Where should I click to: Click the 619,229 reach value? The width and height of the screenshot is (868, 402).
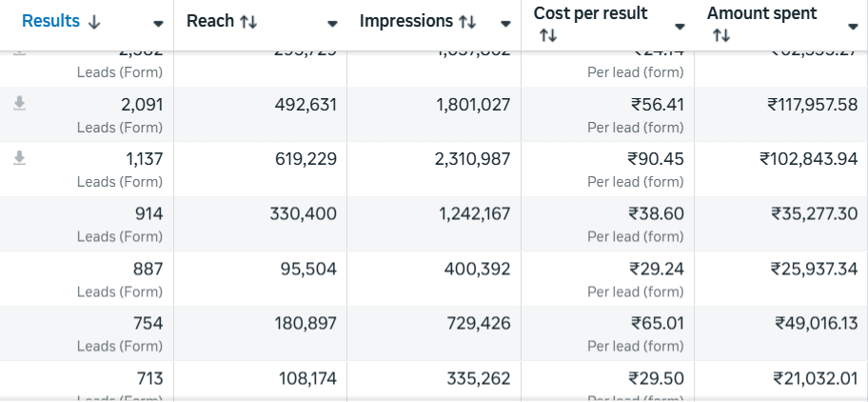(306, 159)
